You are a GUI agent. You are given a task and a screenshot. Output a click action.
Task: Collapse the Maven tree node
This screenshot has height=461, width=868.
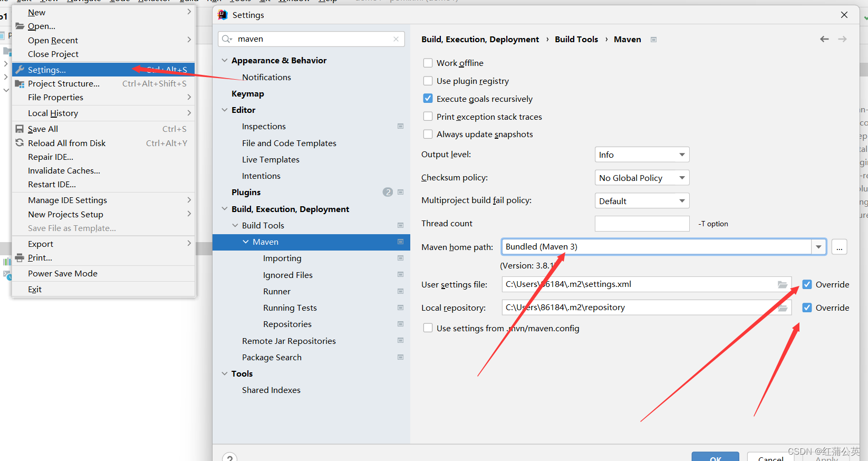coord(246,242)
